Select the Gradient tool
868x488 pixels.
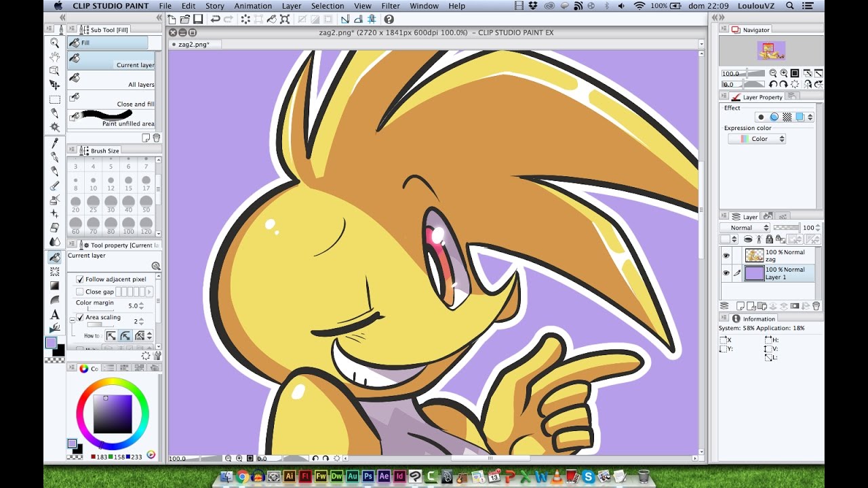click(55, 286)
